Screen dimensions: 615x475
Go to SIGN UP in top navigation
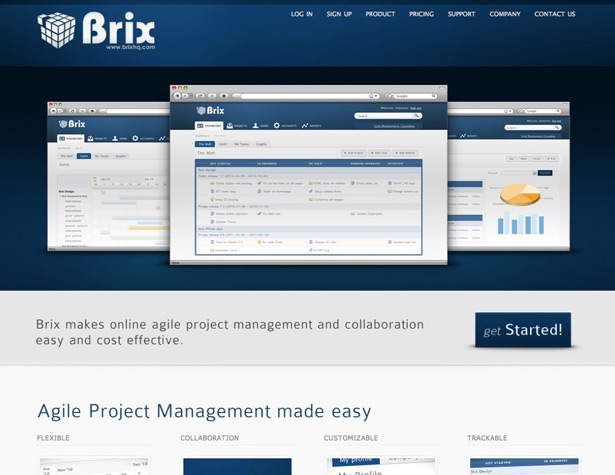339,14
